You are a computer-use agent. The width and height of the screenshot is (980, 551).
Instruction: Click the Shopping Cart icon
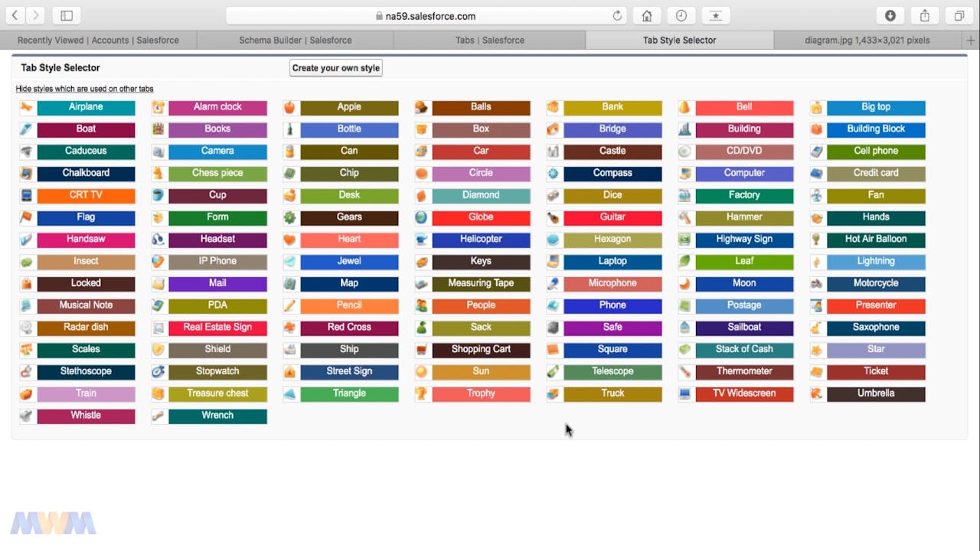coord(422,350)
